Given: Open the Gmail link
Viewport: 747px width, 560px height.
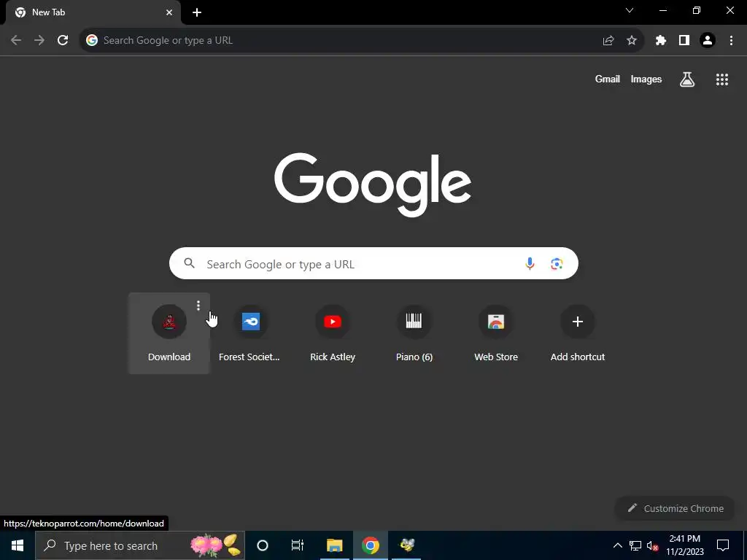Looking at the screenshot, I should pos(608,79).
